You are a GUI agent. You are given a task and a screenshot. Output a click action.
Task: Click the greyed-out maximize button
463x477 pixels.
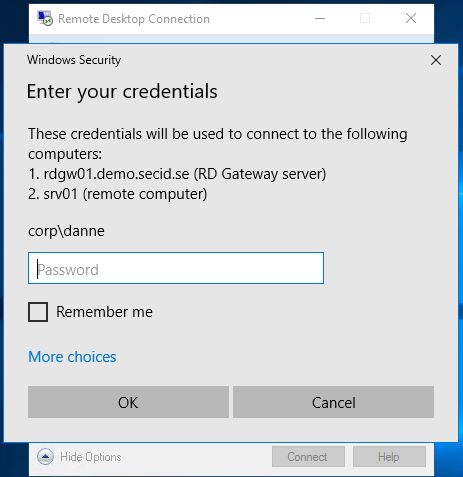point(365,18)
